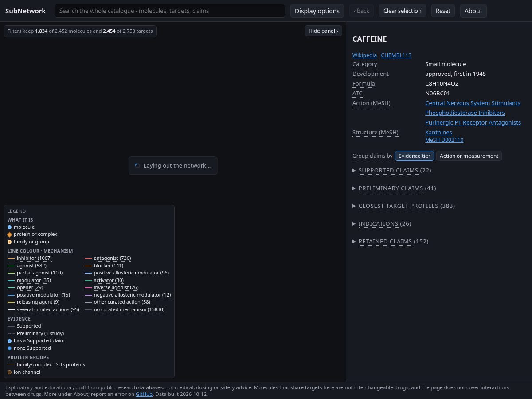Select the releasing agent (9) legend entry
Screen dimensions: 532x399
coord(38,302)
